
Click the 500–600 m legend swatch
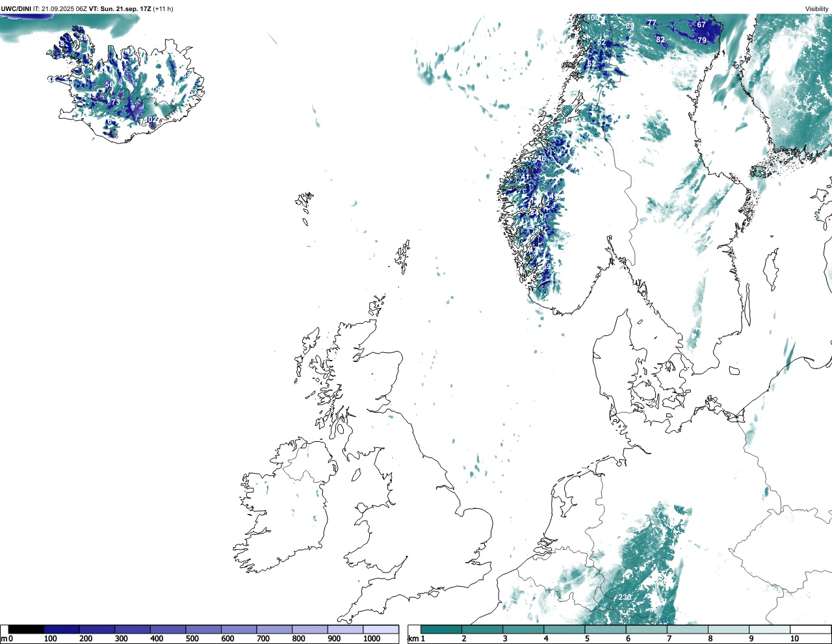tap(203, 629)
